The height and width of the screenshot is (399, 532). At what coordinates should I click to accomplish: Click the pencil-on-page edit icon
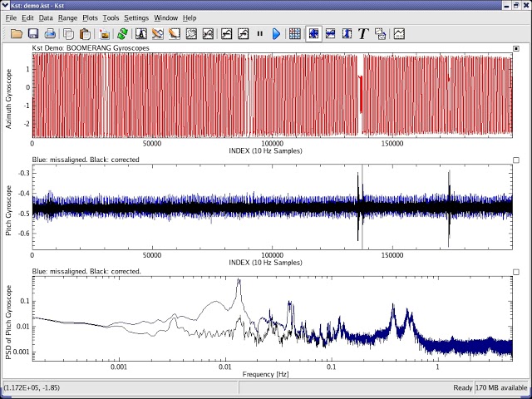coord(175,33)
